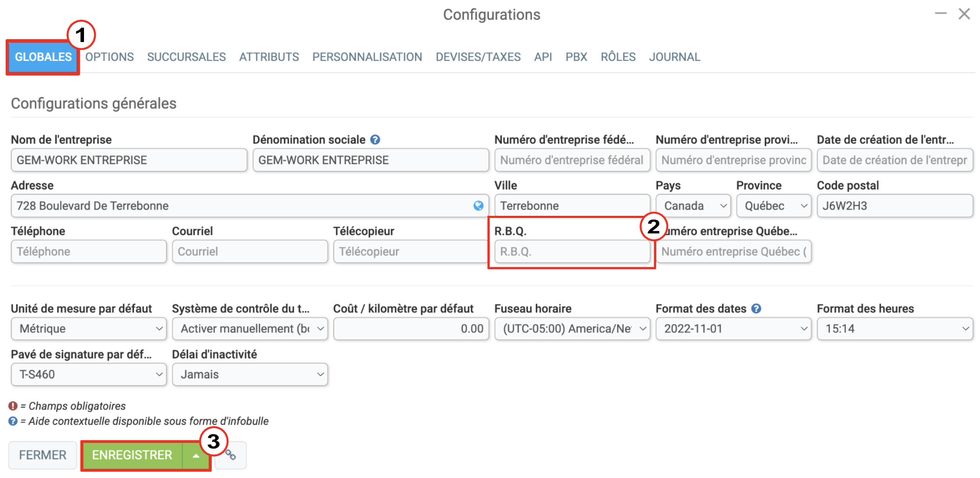Image resolution: width=980 pixels, height=478 pixels.
Task: Expand Enregistrer split-button arrow
Action: pyautogui.click(x=196, y=455)
